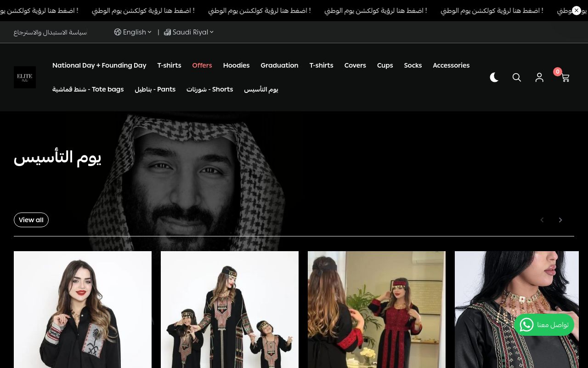Click the View all button
588x368 pixels.
31,220
